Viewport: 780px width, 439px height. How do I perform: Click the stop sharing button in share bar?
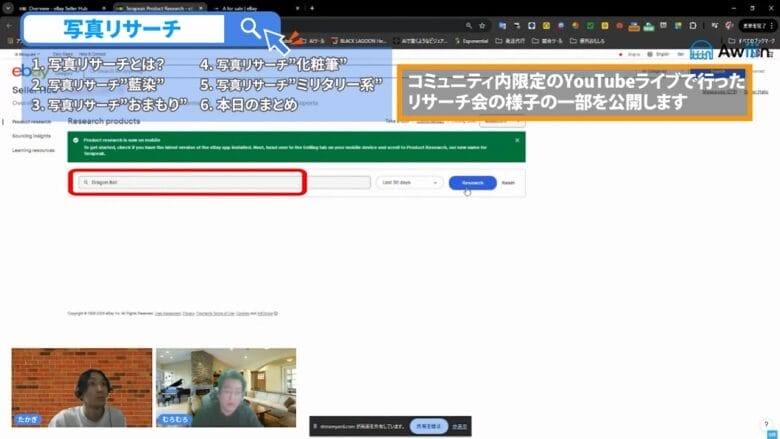pyautogui.click(x=428, y=426)
